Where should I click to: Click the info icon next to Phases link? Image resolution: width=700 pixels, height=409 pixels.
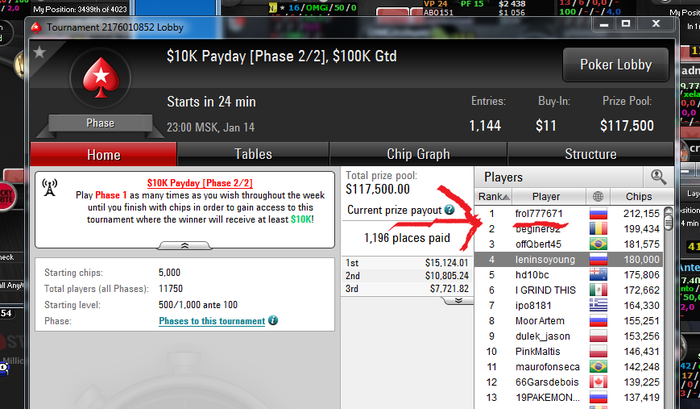(x=273, y=321)
